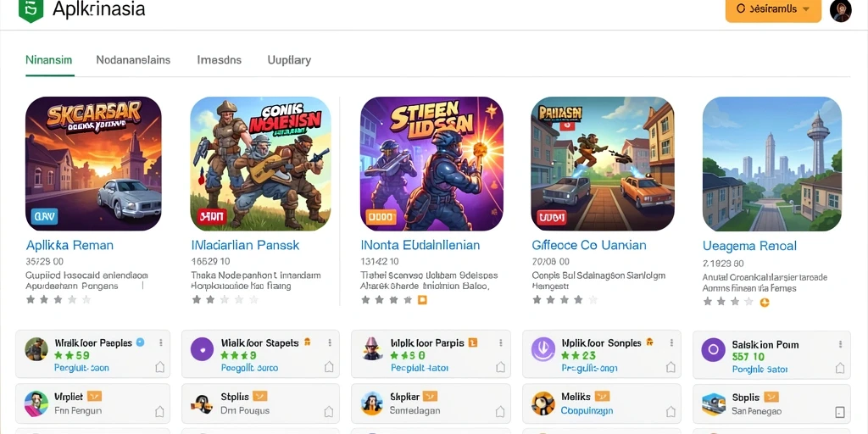
Task: Switch to the Imesdns tab
Action: (220, 60)
